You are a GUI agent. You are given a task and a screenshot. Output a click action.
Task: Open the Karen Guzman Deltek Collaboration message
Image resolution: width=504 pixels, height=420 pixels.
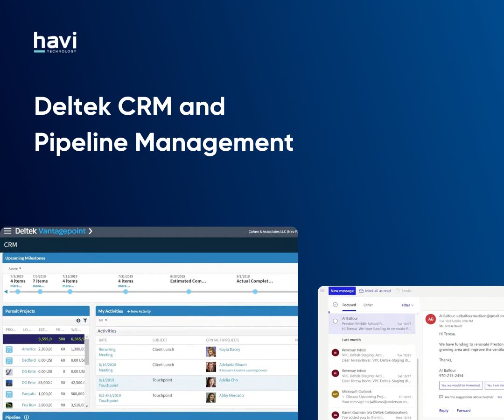(x=372, y=415)
